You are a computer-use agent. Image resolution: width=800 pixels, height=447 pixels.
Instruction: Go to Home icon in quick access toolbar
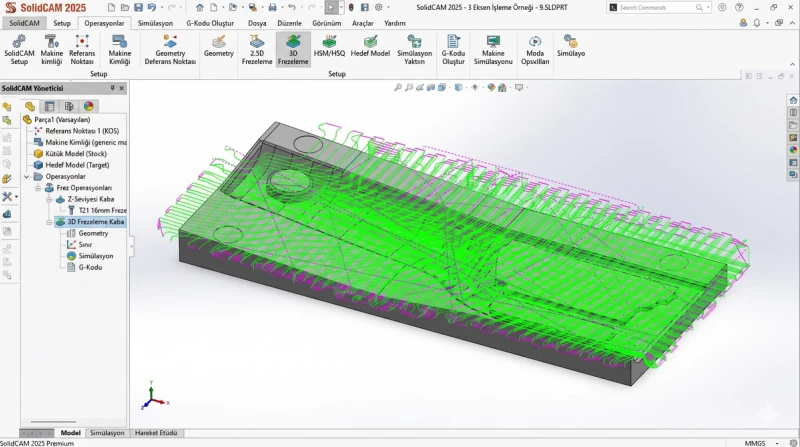click(x=199, y=8)
